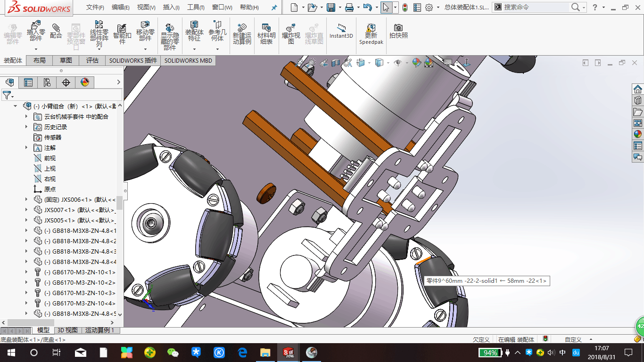Screen dimensions: 644x362
Task: Select 前视 front plane in tree
Action: [x=50, y=158]
